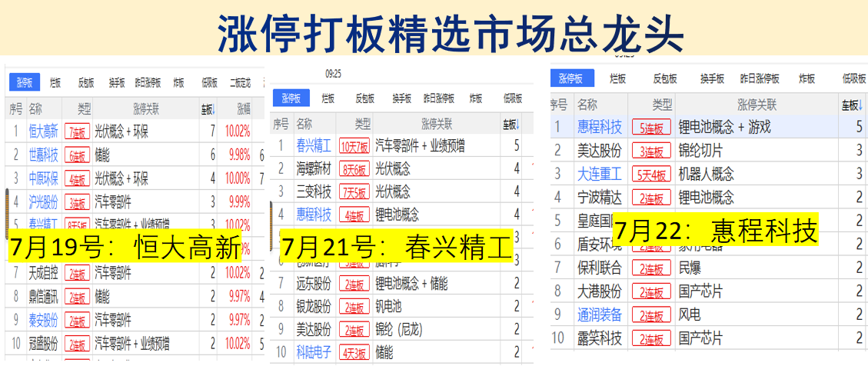Select 低吸板 tab above the 三变科技 table
868x366 pixels.
[x=513, y=98]
